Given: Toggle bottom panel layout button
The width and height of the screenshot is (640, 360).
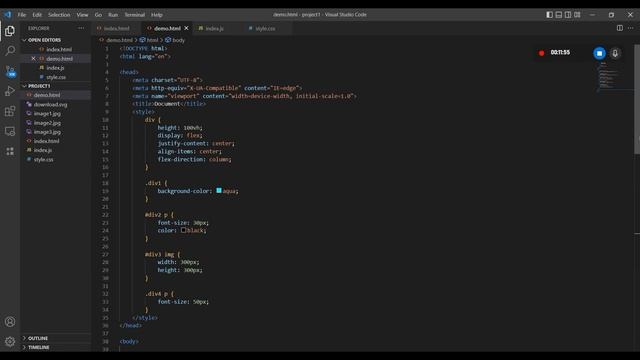Looking at the screenshot, I should (559, 15).
